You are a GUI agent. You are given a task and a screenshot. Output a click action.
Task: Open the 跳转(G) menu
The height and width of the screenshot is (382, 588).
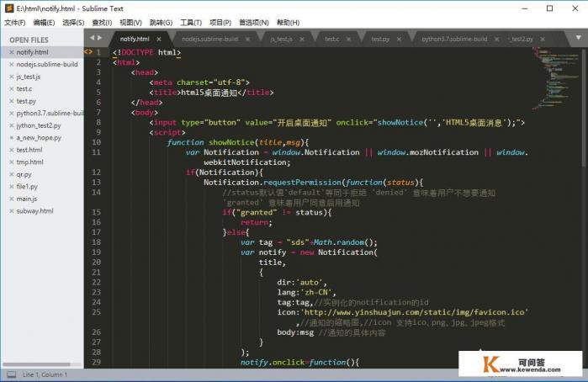coord(161,23)
